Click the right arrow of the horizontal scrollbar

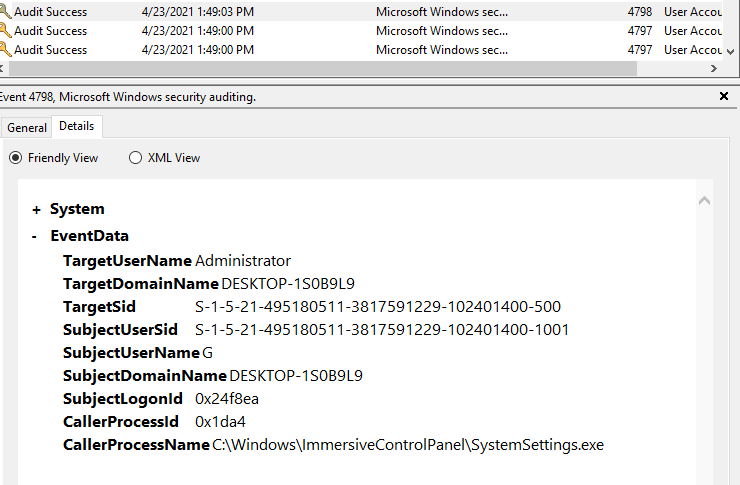point(713,69)
